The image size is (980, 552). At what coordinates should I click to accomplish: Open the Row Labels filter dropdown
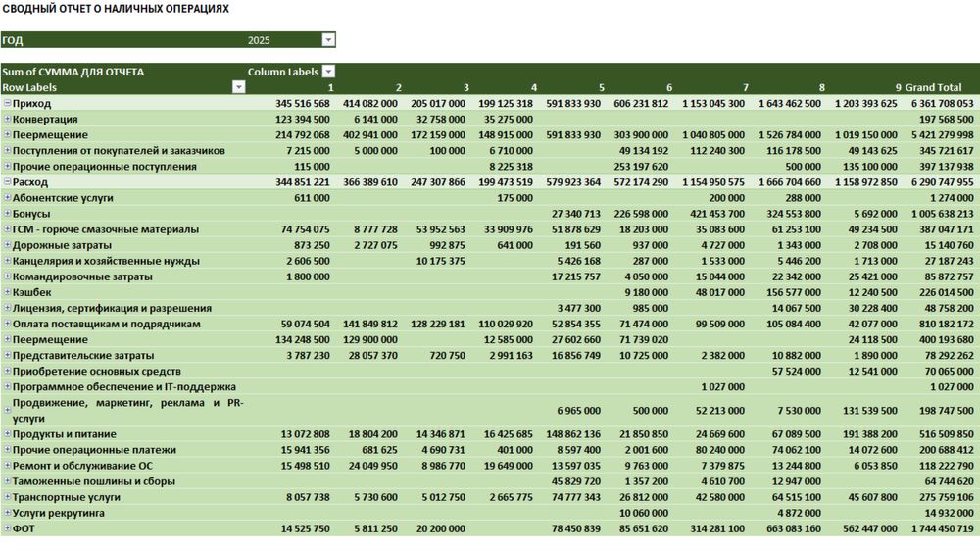(238, 87)
